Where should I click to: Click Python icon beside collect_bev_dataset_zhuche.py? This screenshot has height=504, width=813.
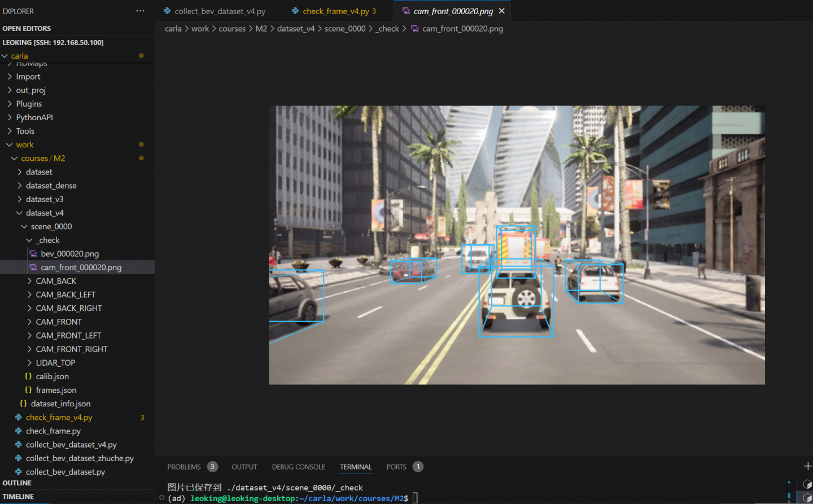pyautogui.click(x=18, y=458)
